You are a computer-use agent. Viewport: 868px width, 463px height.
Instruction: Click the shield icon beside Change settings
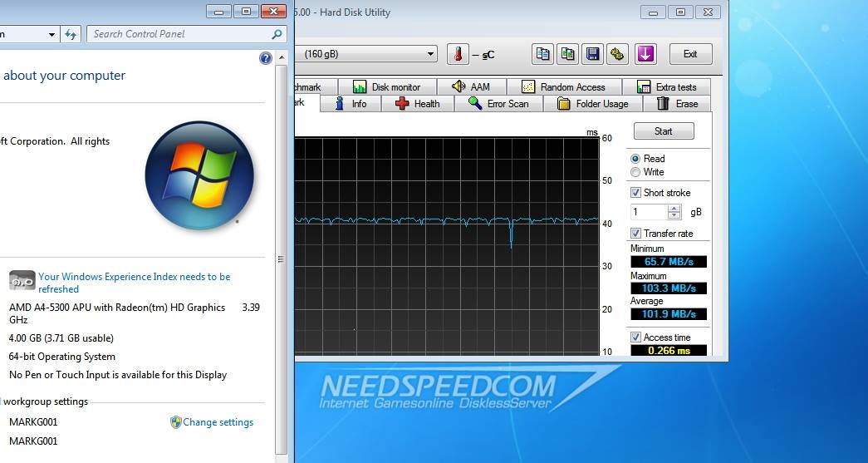pos(176,422)
